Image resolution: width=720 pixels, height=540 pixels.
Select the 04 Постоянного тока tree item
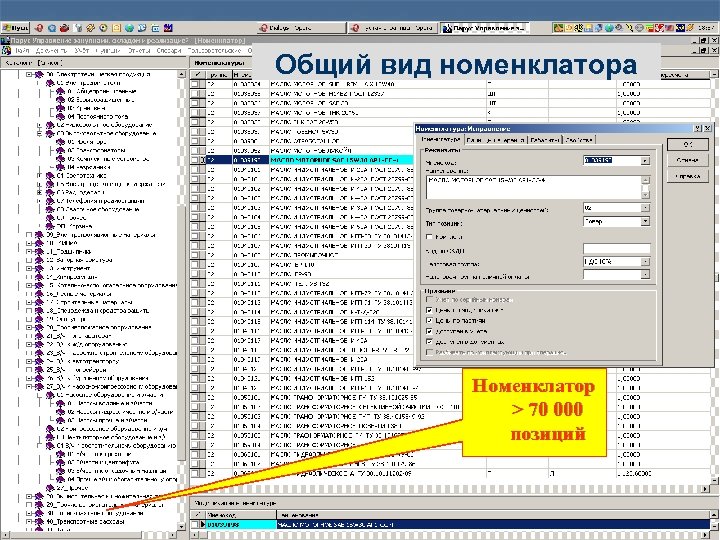tap(97, 117)
